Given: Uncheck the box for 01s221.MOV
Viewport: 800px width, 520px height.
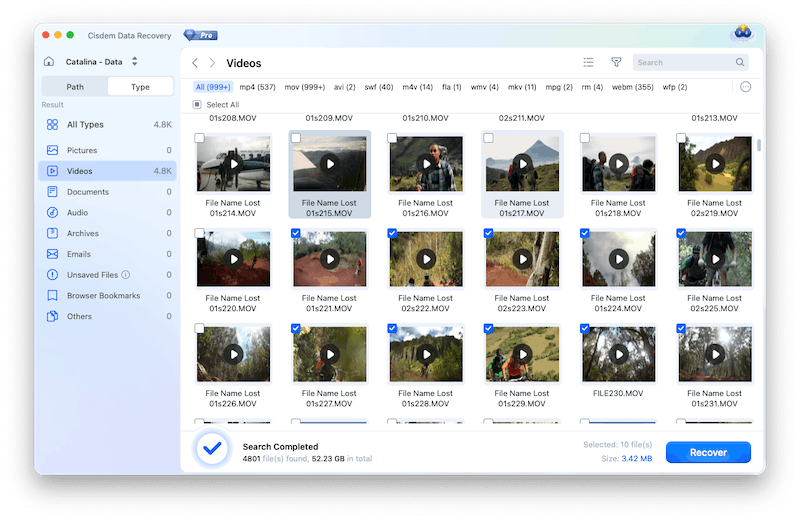Looking at the screenshot, I should coord(296,233).
